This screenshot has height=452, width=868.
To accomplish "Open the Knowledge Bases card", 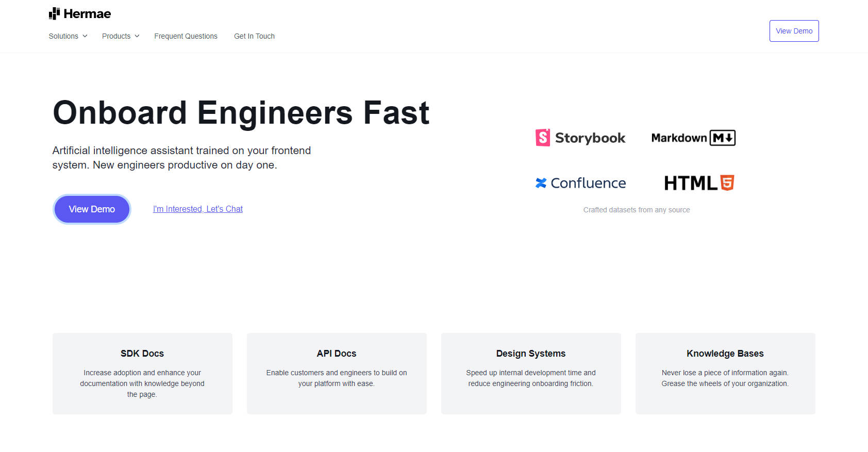I will tap(725, 373).
